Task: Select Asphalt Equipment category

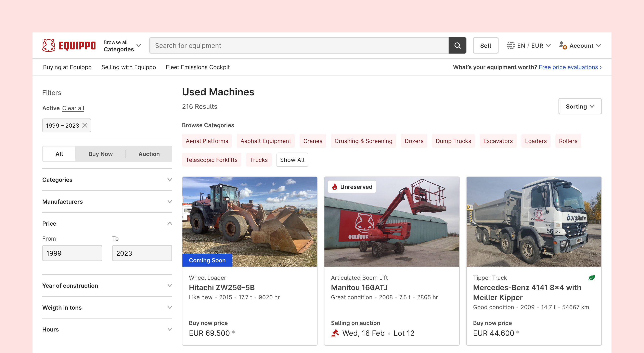Action: coord(266,141)
